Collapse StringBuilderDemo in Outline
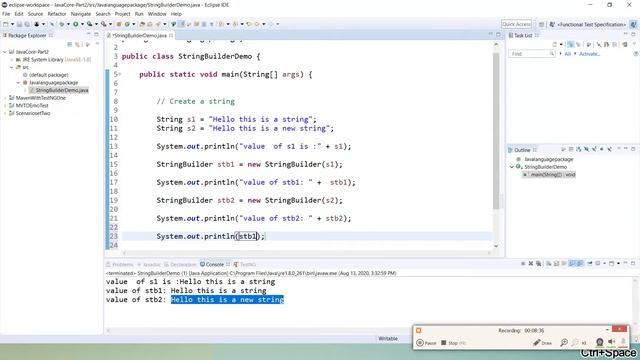 click(512, 167)
